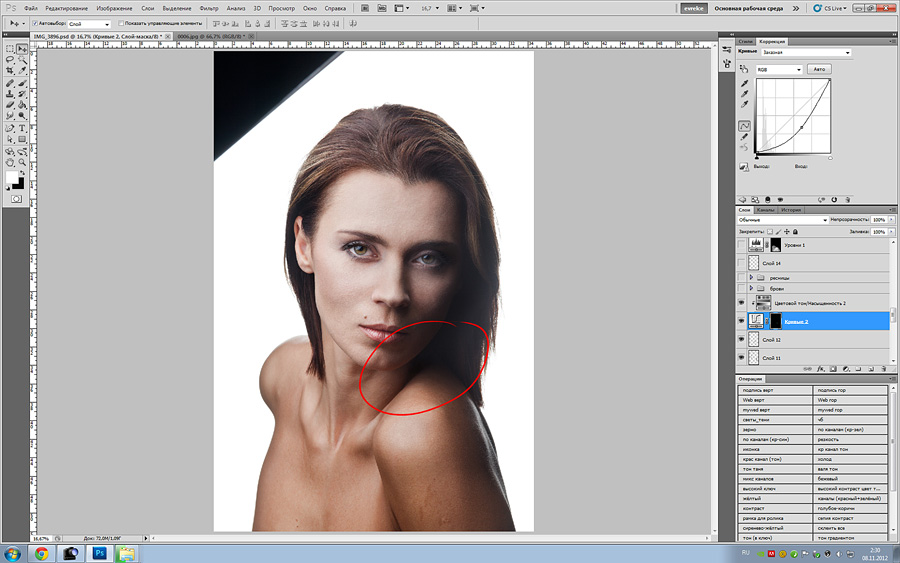Show the Уровни 1 layer

pyautogui.click(x=742, y=245)
